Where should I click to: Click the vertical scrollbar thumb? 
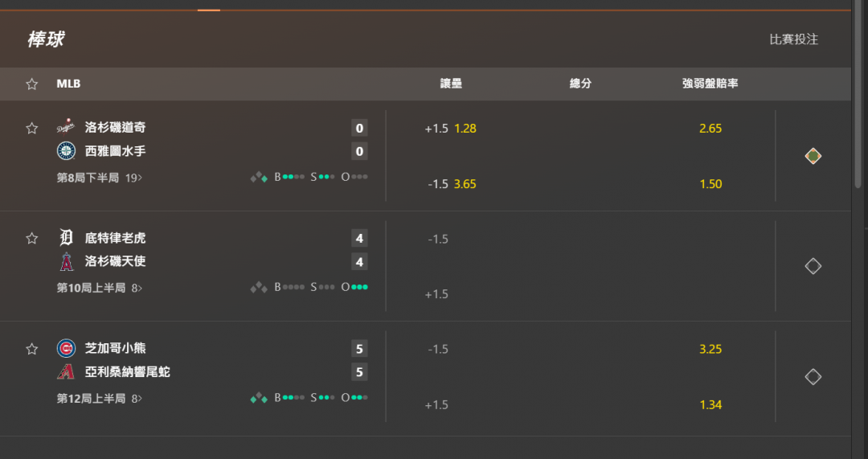pos(858,94)
